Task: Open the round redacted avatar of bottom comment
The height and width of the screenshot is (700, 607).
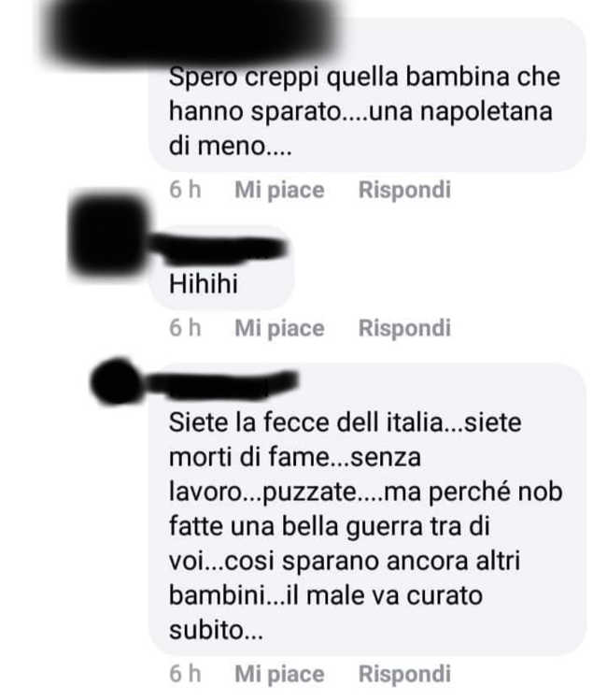Action: (117, 381)
